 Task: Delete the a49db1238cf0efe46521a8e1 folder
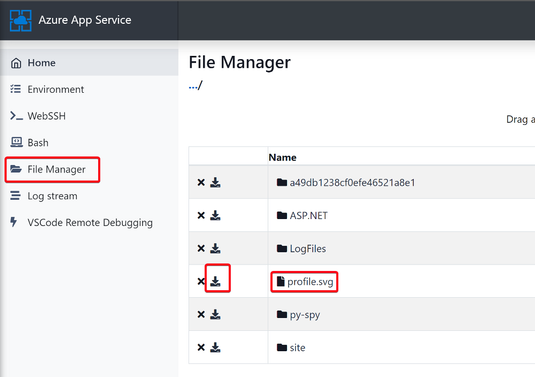pyautogui.click(x=201, y=183)
